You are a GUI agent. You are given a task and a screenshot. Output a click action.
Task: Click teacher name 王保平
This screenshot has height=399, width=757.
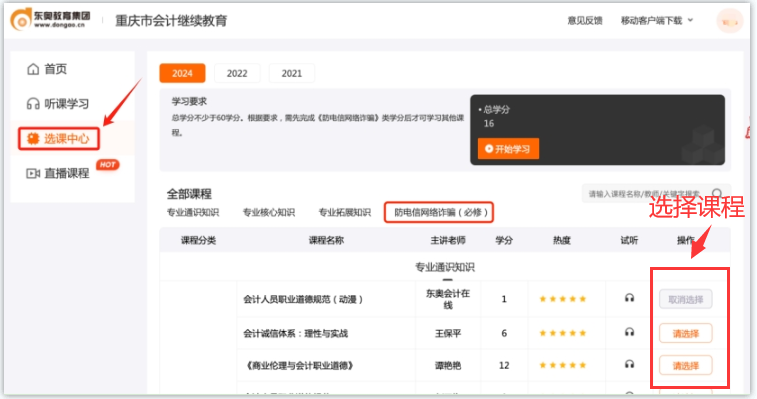pos(448,333)
